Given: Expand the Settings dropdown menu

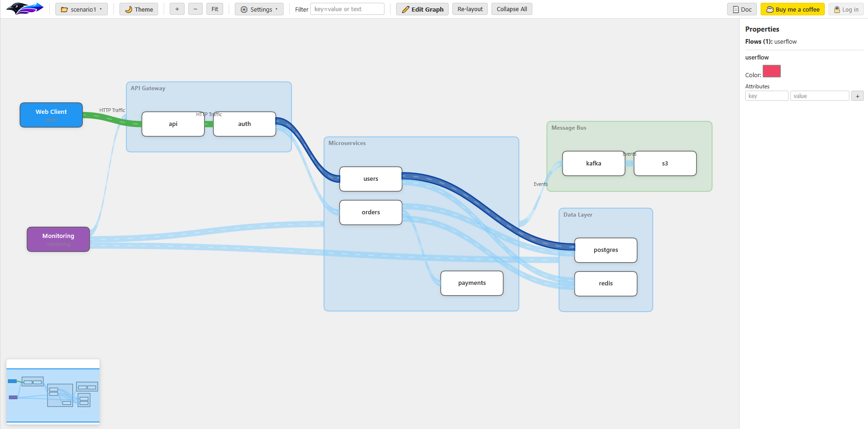Looking at the screenshot, I should [x=259, y=9].
